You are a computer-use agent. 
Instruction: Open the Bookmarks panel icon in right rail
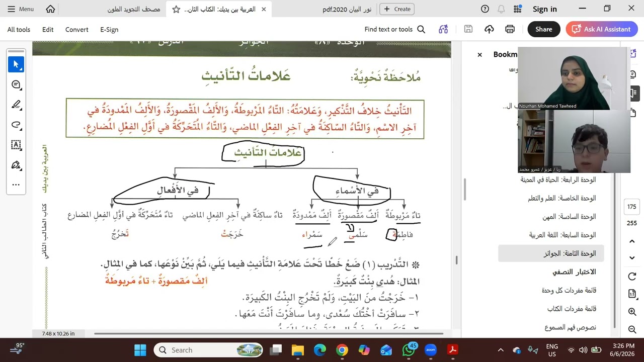click(633, 94)
